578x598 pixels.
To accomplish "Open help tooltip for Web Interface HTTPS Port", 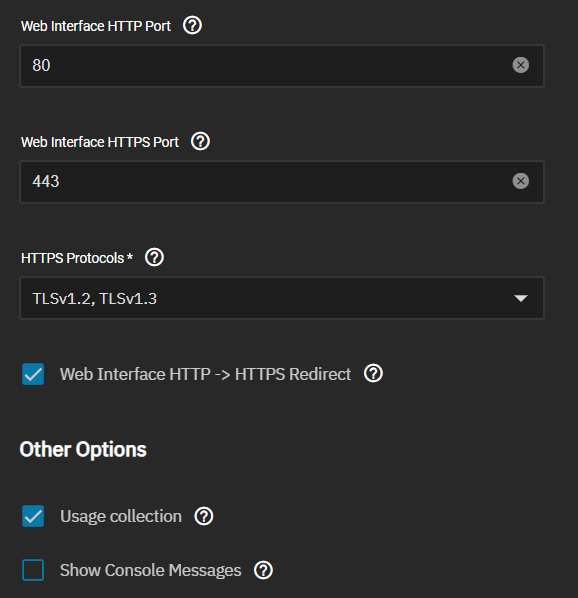I will tap(200, 141).
